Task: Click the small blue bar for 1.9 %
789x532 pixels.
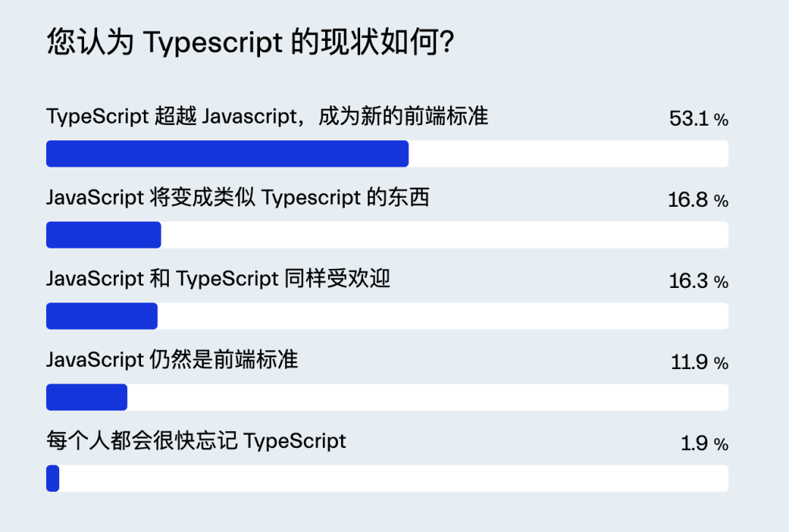Action: tap(53, 478)
